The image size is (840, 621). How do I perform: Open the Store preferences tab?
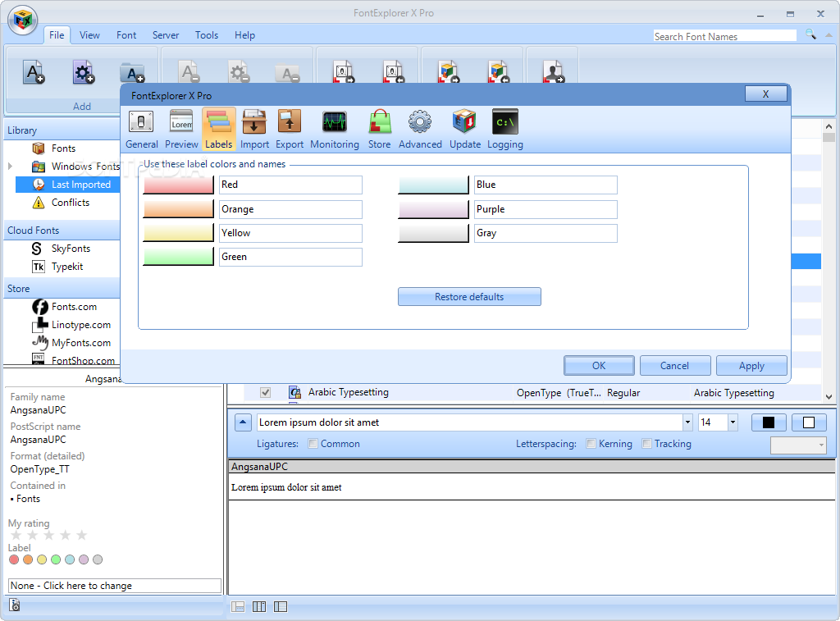379,129
